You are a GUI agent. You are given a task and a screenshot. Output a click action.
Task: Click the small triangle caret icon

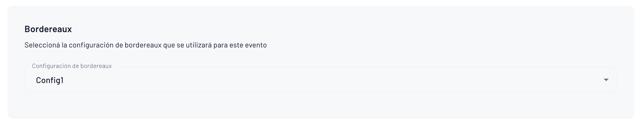[606, 80]
